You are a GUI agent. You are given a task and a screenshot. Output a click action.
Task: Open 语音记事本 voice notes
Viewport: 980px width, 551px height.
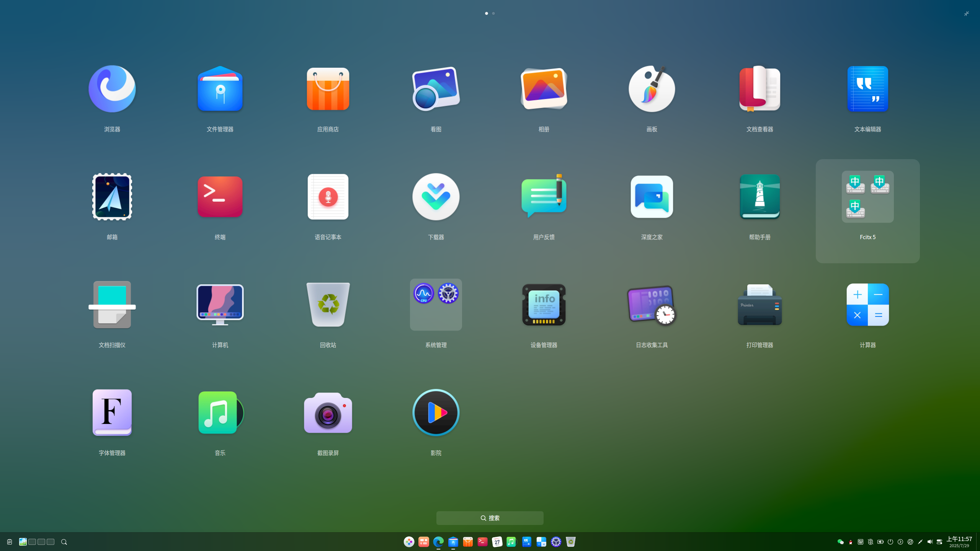(328, 197)
